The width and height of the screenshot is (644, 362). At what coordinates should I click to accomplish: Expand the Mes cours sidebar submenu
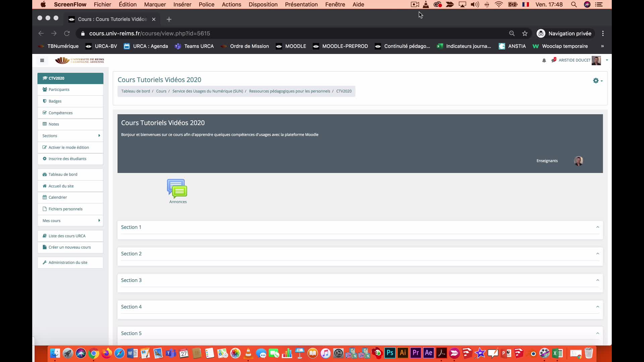(70, 221)
